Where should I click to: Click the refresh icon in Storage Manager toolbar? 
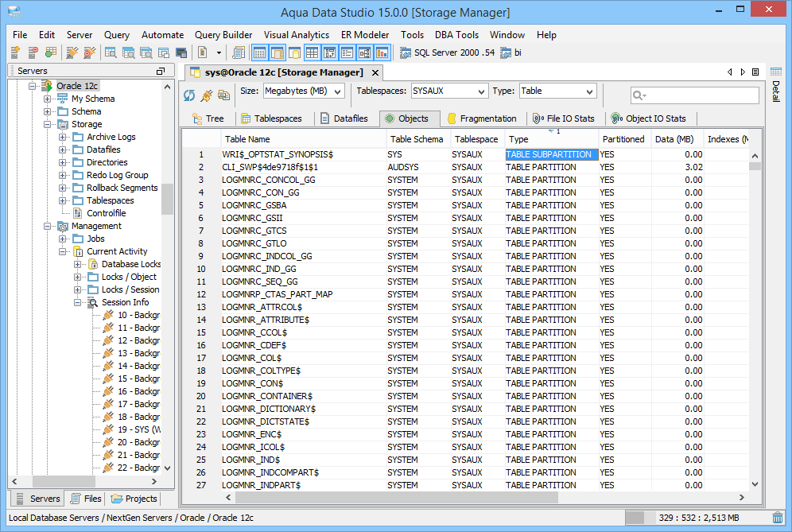click(x=189, y=95)
